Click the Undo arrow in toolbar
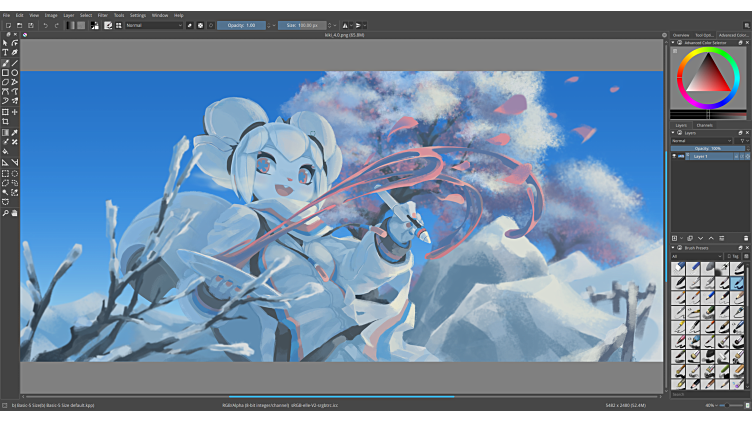This screenshot has width=752, height=423. pyautogui.click(x=45, y=25)
